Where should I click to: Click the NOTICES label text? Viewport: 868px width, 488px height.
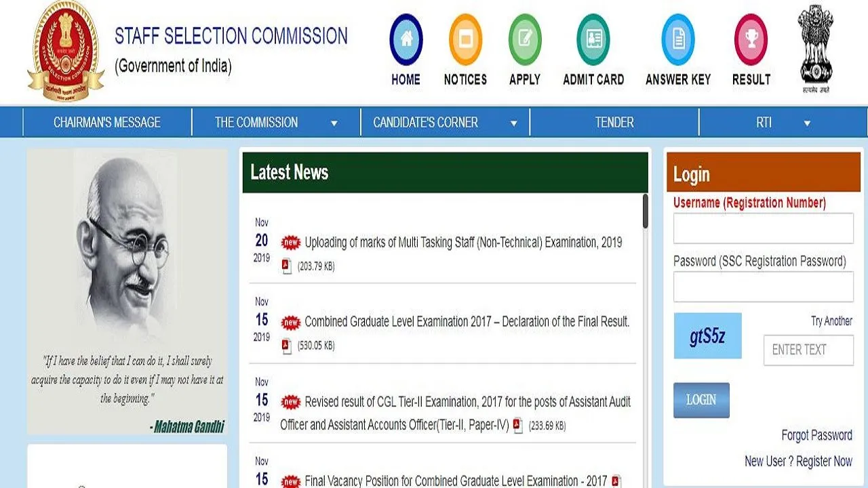coord(465,79)
